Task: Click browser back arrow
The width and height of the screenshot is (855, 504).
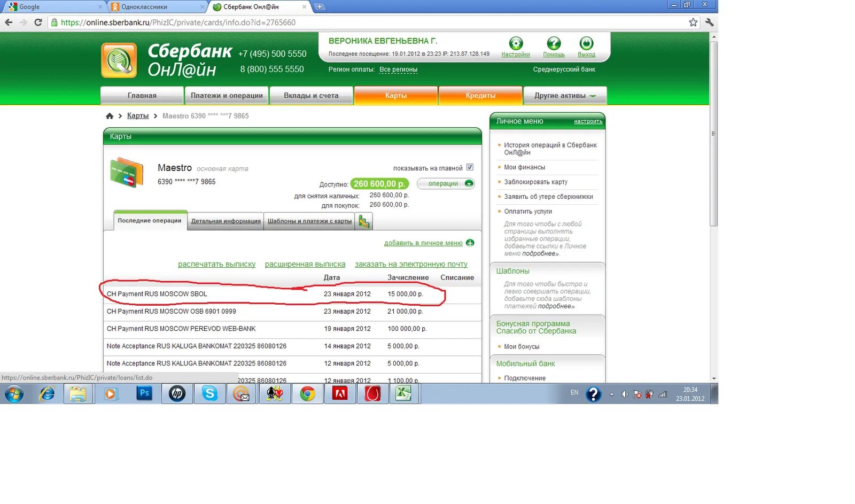Action: 9,22
